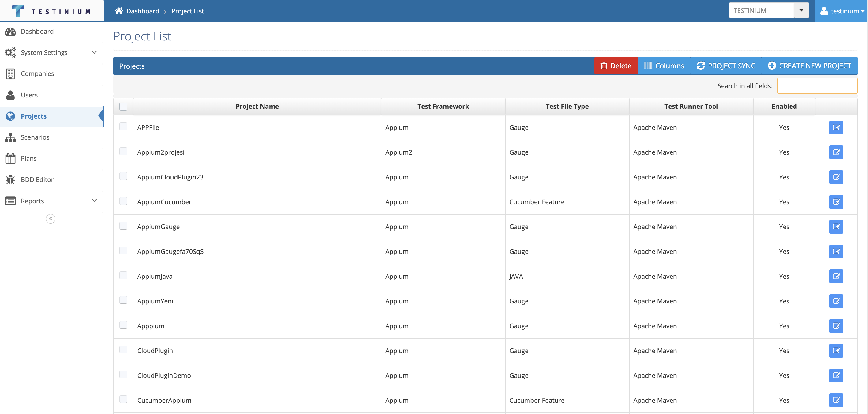Open the Plans sidebar item
This screenshot has width=868, height=414.
28,158
